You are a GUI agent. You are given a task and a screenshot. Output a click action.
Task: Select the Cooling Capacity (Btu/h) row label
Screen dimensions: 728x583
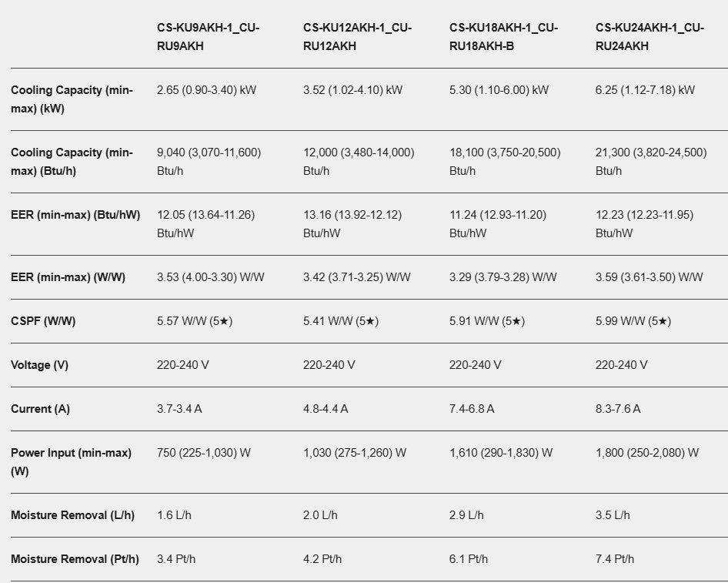(x=72, y=162)
